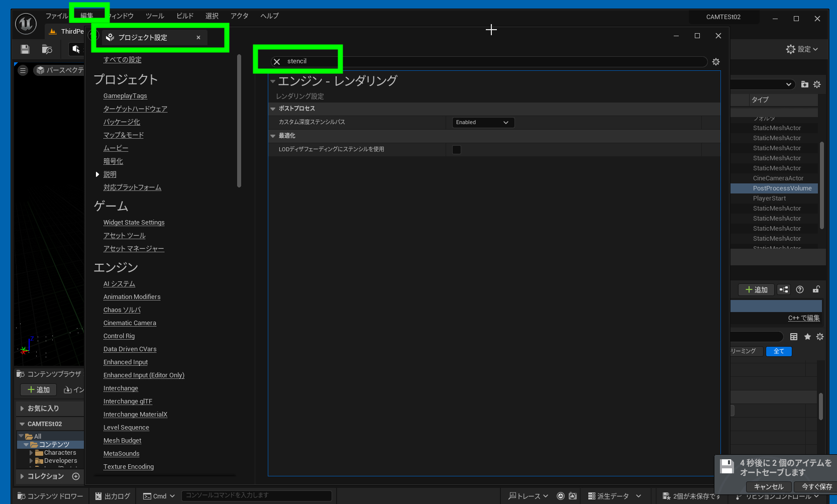Open the custom depth stencil pass dropdown
This screenshot has height=504, width=837.
click(x=483, y=123)
